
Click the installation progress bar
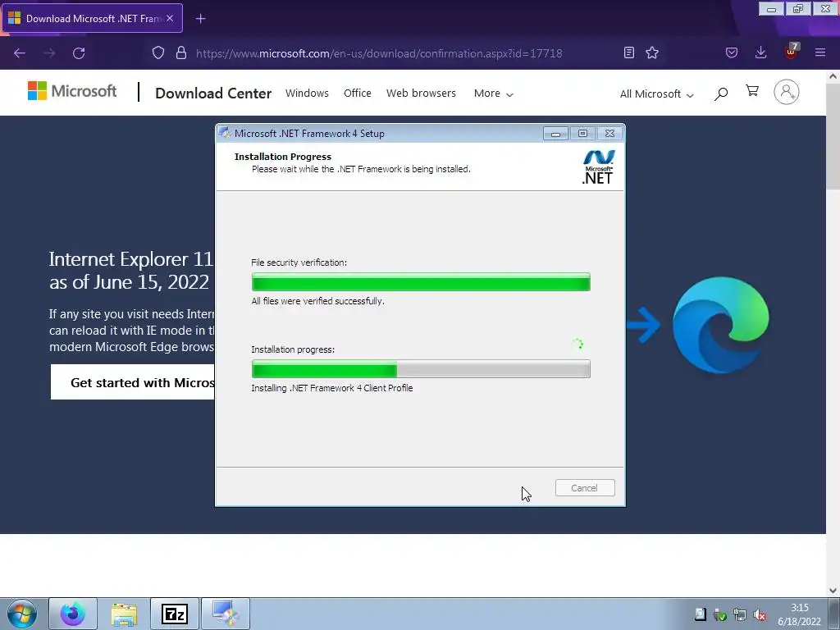421,368
